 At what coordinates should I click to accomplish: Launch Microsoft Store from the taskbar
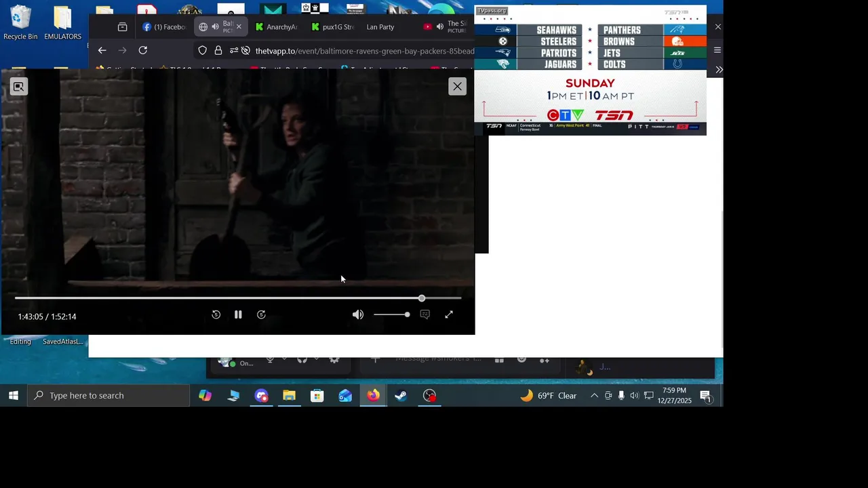[x=317, y=396]
